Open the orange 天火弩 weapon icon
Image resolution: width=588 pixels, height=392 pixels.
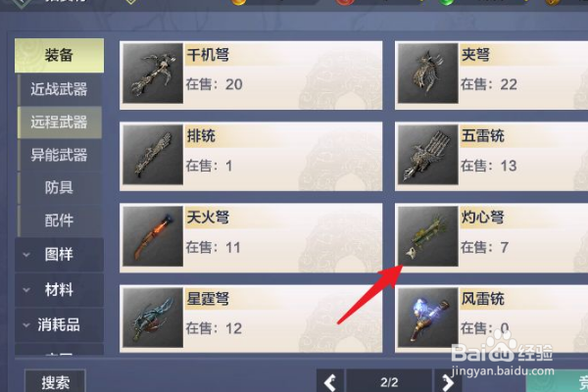(x=153, y=236)
